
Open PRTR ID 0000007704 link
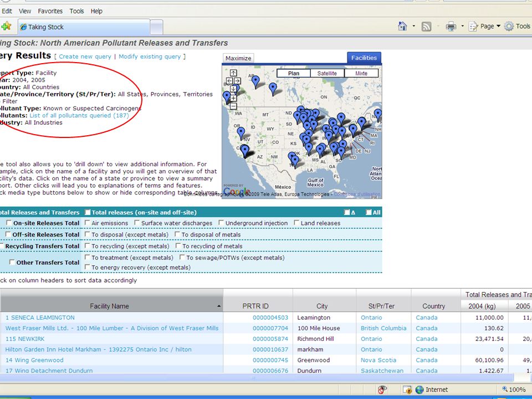tap(270, 328)
